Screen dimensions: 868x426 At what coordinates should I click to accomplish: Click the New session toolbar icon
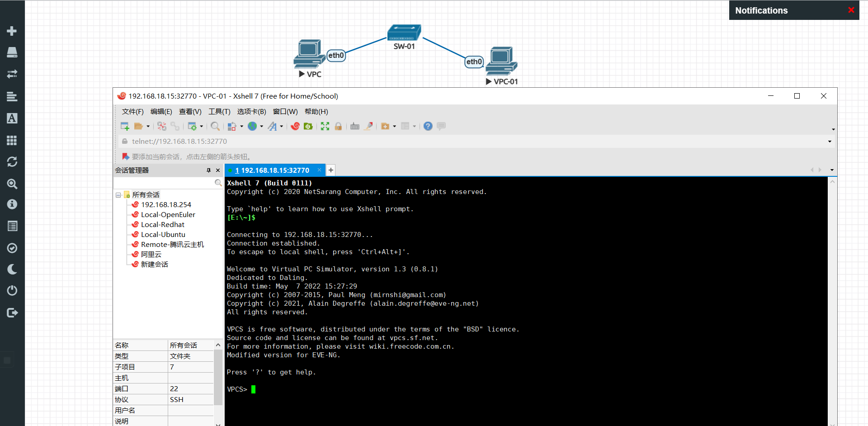coord(125,126)
